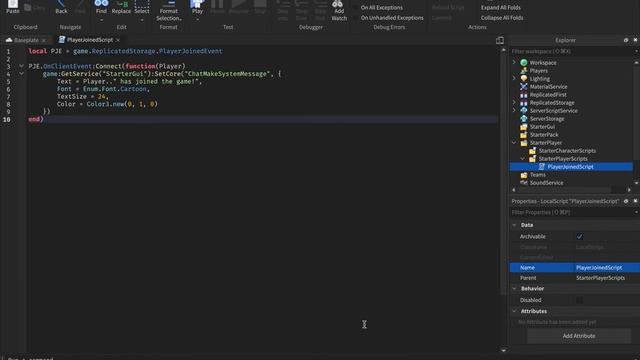Click Color3.new on code line 8
Image resolution: width=640 pixels, height=360 pixels.
[x=105, y=104]
